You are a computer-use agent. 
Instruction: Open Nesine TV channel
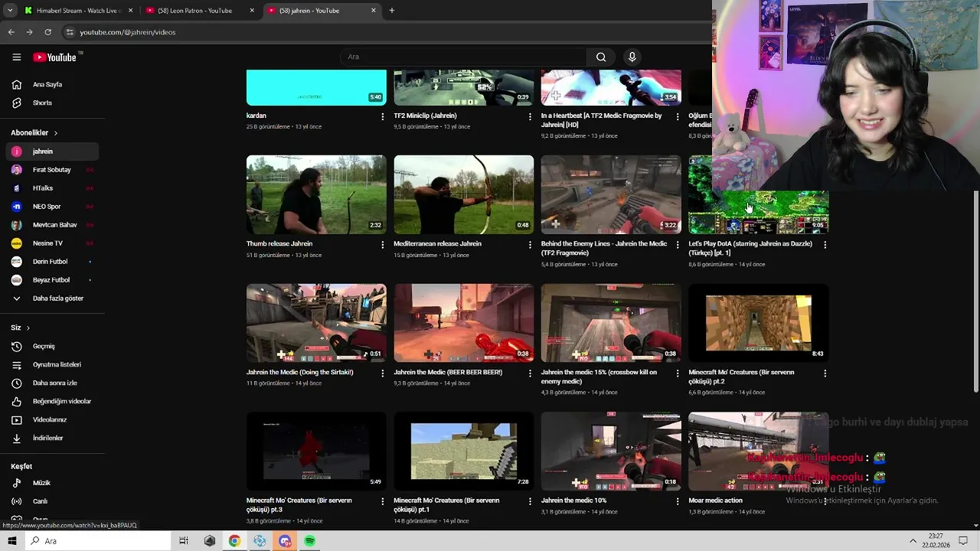[x=52, y=243]
